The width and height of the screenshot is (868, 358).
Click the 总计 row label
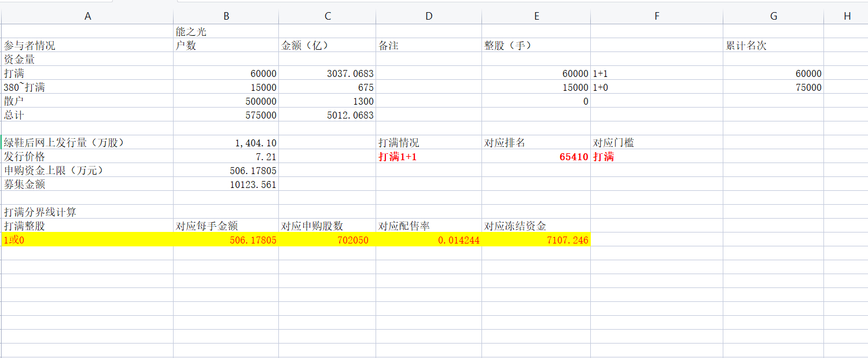(x=87, y=115)
